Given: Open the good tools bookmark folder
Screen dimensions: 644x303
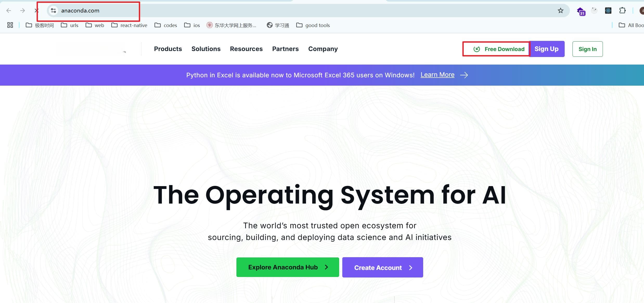Looking at the screenshot, I should pyautogui.click(x=313, y=25).
